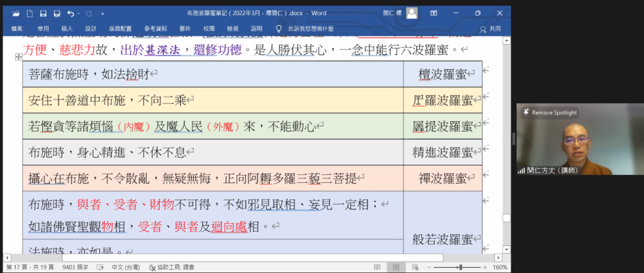Save the document with the floppy icon
This screenshot has height=273, width=644.
pyautogui.click(x=43, y=13)
